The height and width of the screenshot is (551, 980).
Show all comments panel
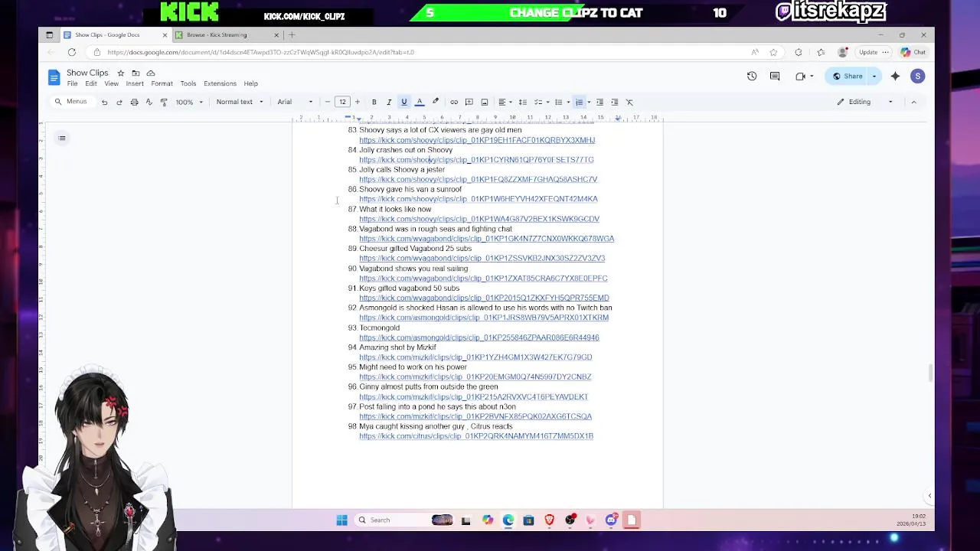coord(775,76)
